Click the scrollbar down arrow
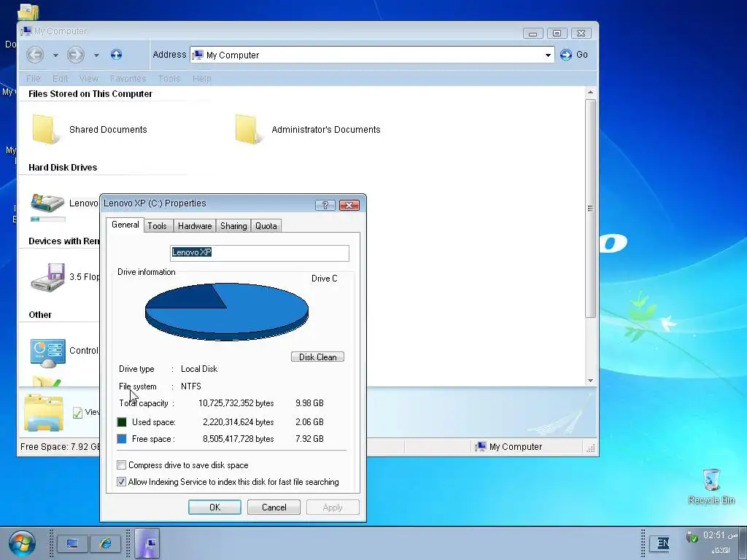 (x=591, y=381)
